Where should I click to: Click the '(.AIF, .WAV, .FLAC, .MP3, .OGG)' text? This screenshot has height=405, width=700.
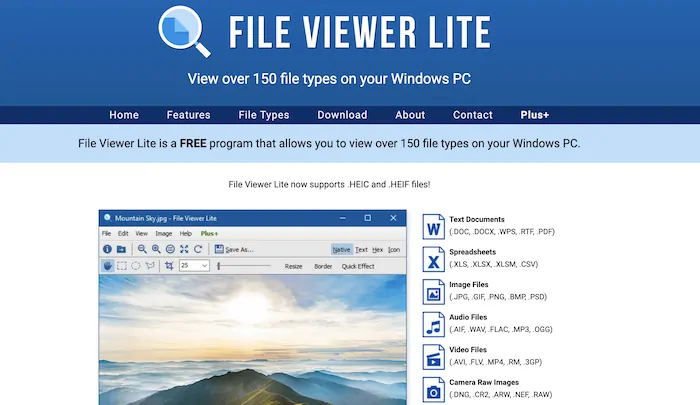pos(501,329)
